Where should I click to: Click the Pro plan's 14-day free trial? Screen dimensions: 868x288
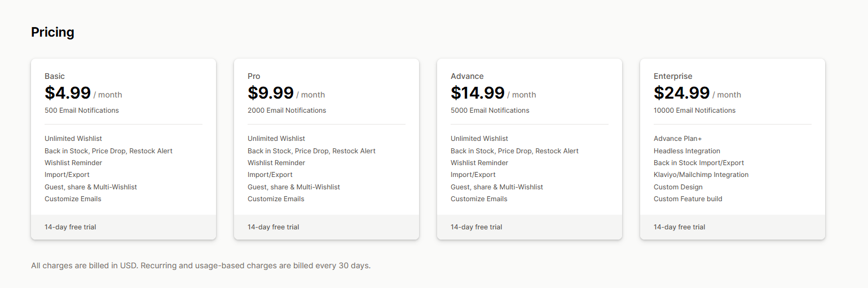pyautogui.click(x=274, y=227)
